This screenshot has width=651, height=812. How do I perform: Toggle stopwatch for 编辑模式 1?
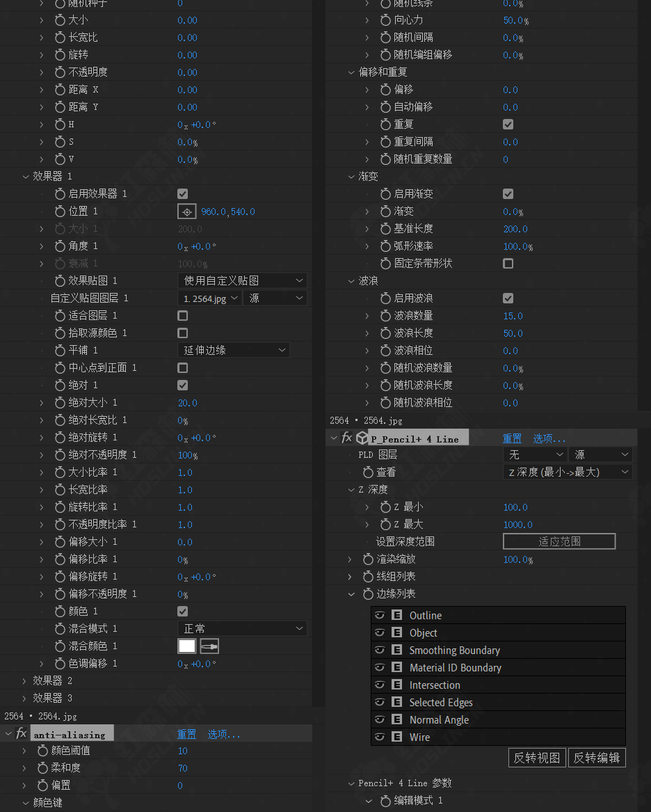[385, 801]
